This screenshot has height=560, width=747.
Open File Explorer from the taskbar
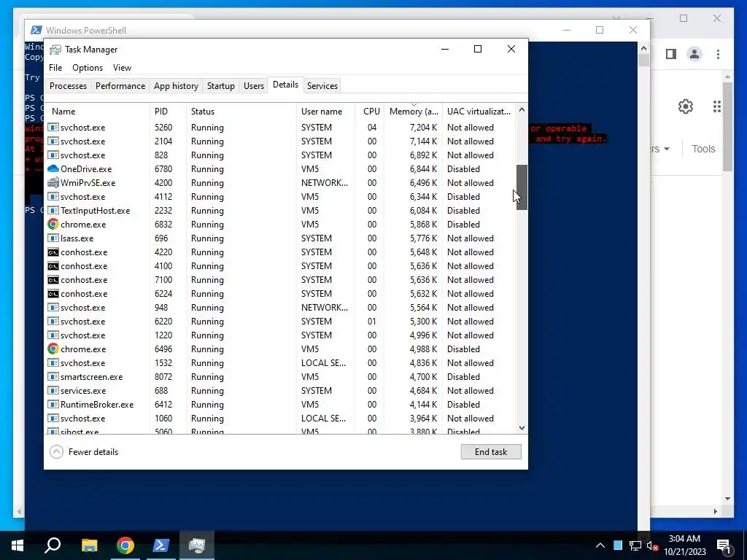pyautogui.click(x=89, y=545)
